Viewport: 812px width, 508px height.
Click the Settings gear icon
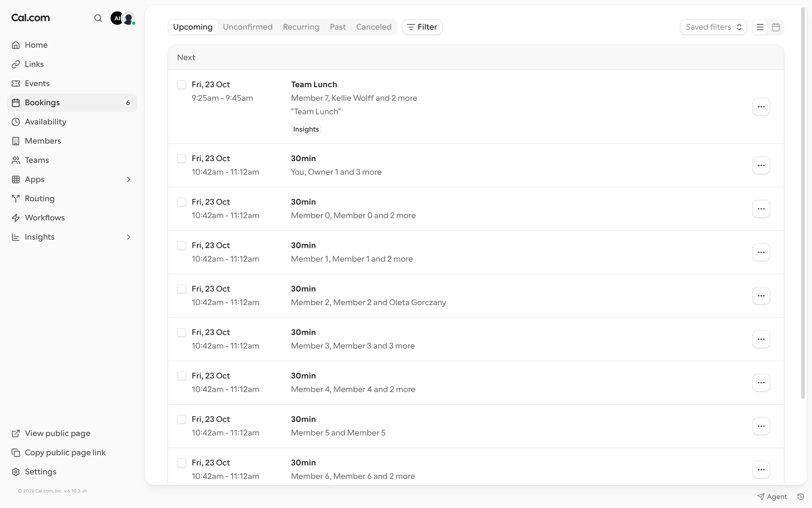tap(16, 472)
